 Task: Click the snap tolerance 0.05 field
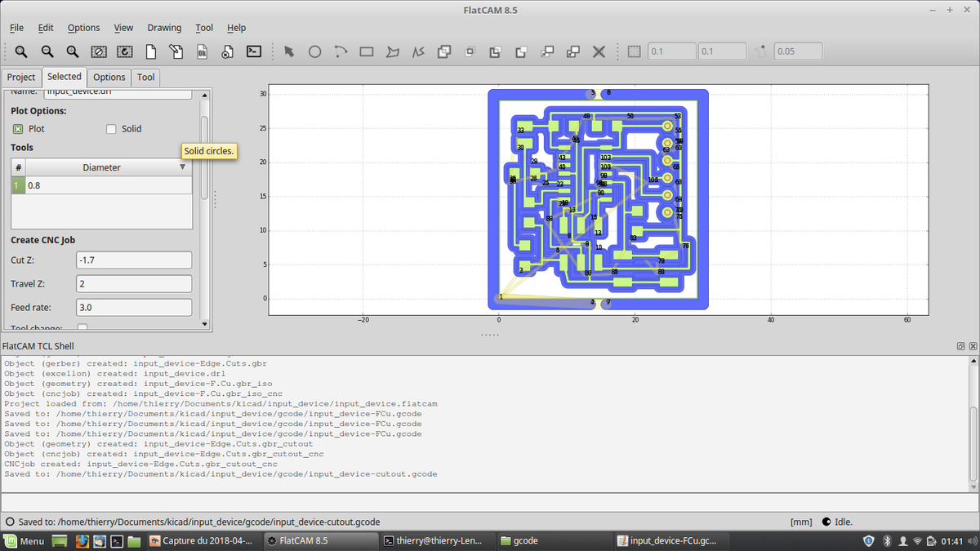tap(798, 51)
